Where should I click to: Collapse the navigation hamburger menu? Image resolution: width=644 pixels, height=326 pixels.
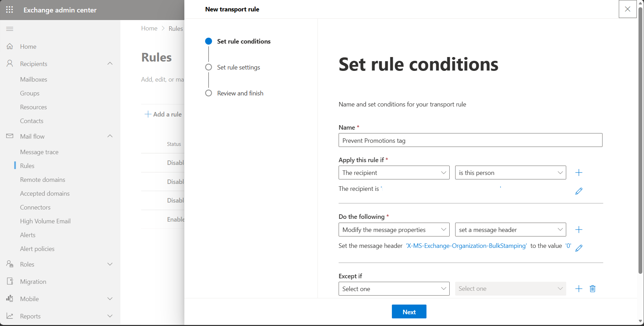pos(10,29)
